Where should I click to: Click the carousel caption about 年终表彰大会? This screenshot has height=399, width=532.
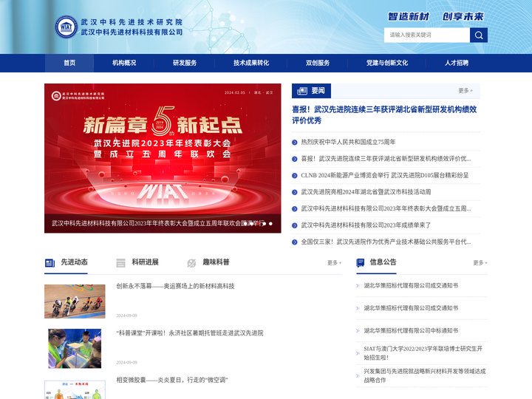point(158,224)
